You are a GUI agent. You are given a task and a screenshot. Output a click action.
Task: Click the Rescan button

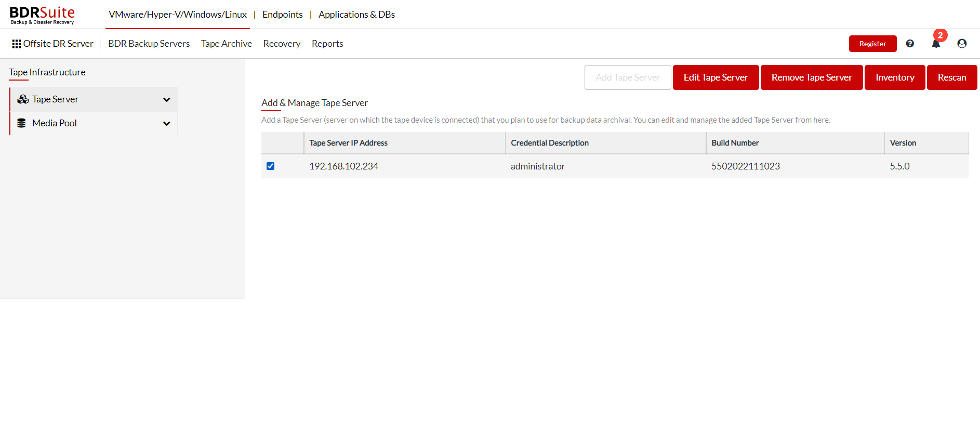tap(952, 77)
